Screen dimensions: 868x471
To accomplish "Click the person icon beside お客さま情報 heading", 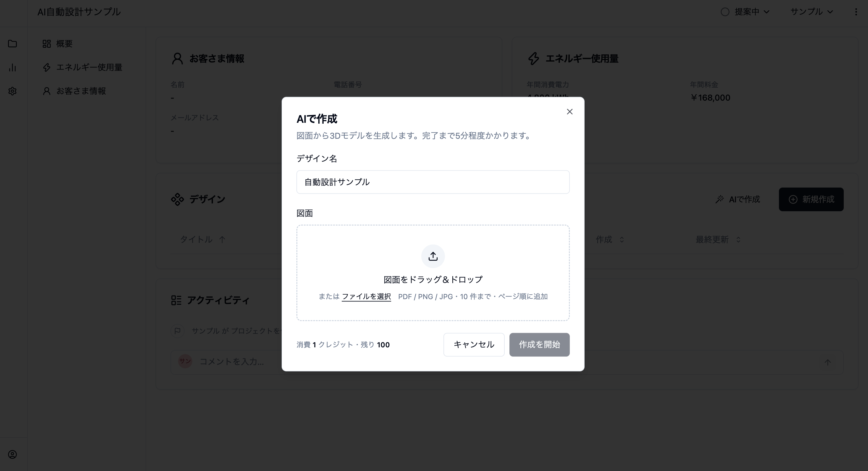I will tap(177, 59).
